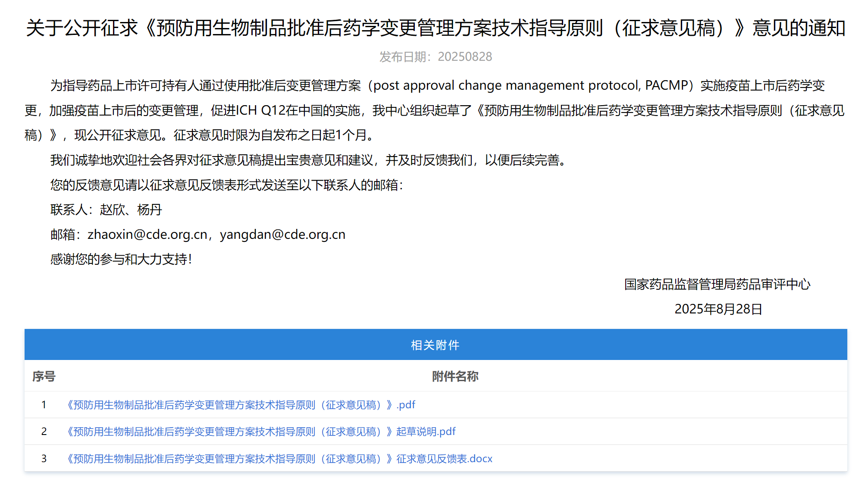The width and height of the screenshot is (868, 485).
Task: Click row number 2 in the table
Action: click(x=44, y=432)
